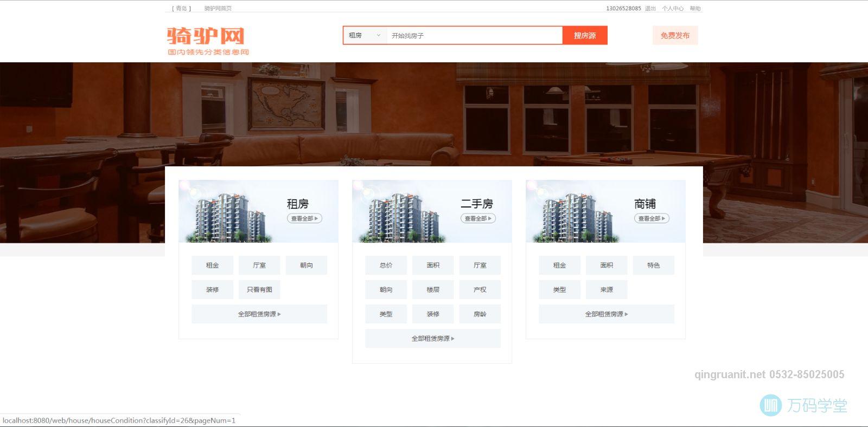868x427 pixels.
Task: Open 全部租赁房源 in 租房 card
Action: tap(259, 314)
